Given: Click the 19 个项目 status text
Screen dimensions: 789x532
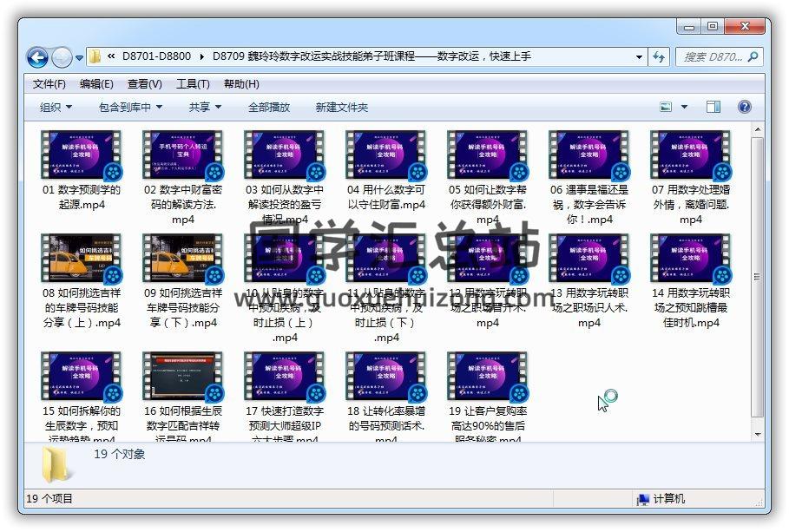Looking at the screenshot, I should click(49, 499).
